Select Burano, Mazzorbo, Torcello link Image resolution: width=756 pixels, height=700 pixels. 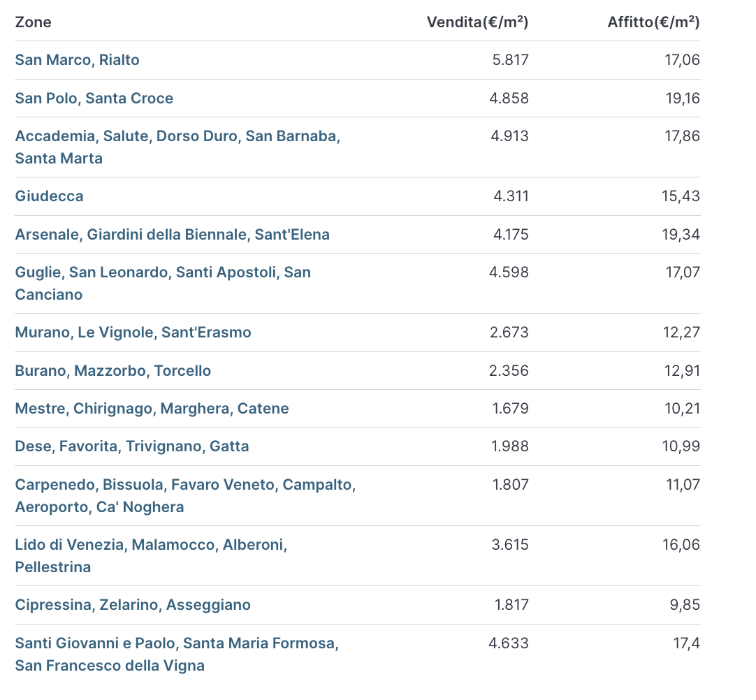pyautogui.click(x=112, y=371)
